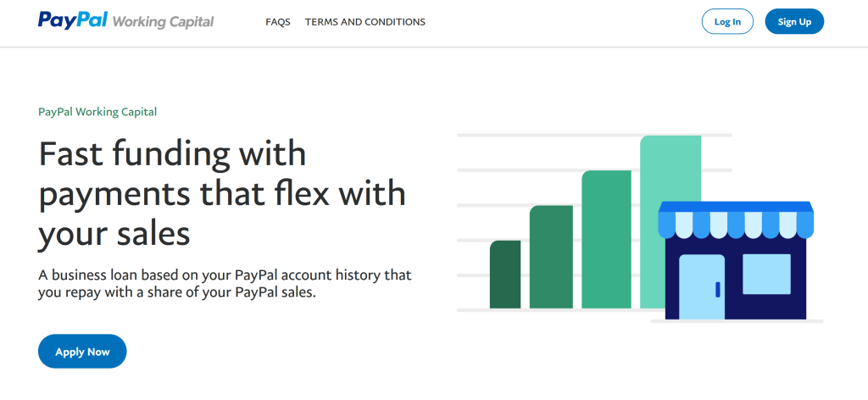Click the blue striped store awning
This screenshot has width=868, height=400.
(x=736, y=219)
